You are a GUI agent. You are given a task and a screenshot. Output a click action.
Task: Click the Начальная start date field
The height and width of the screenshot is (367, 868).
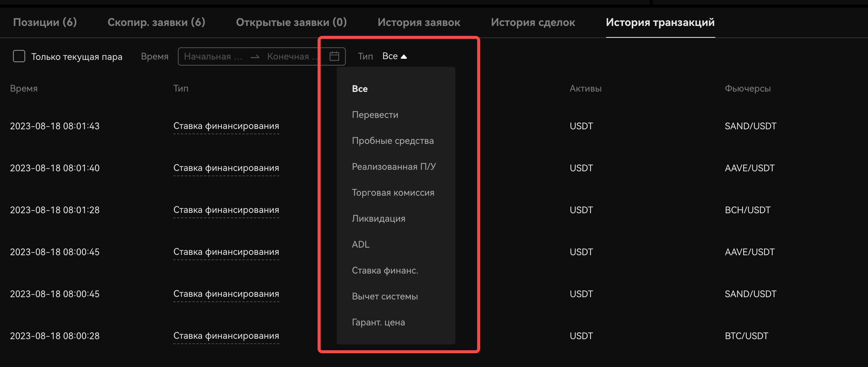pyautogui.click(x=213, y=56)
